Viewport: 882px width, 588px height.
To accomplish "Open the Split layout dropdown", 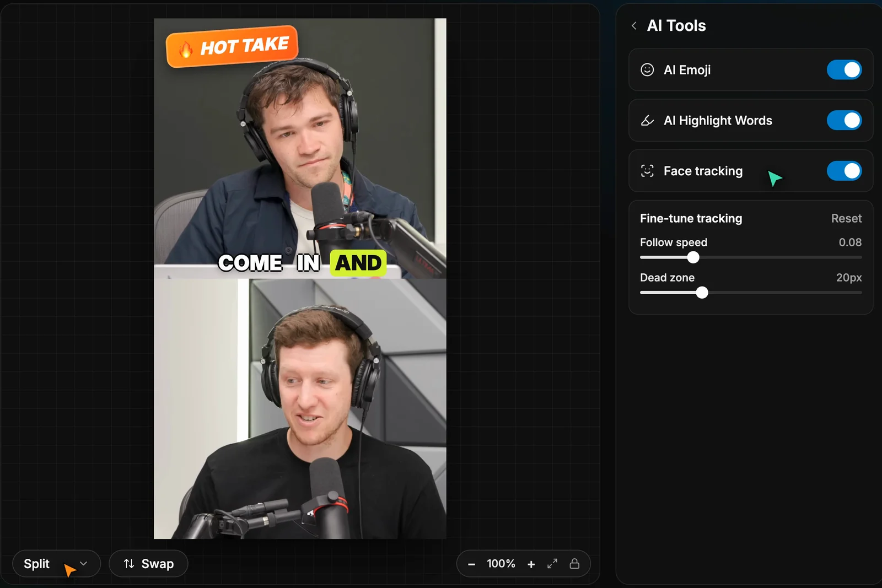I will click(x=56, y=564).
